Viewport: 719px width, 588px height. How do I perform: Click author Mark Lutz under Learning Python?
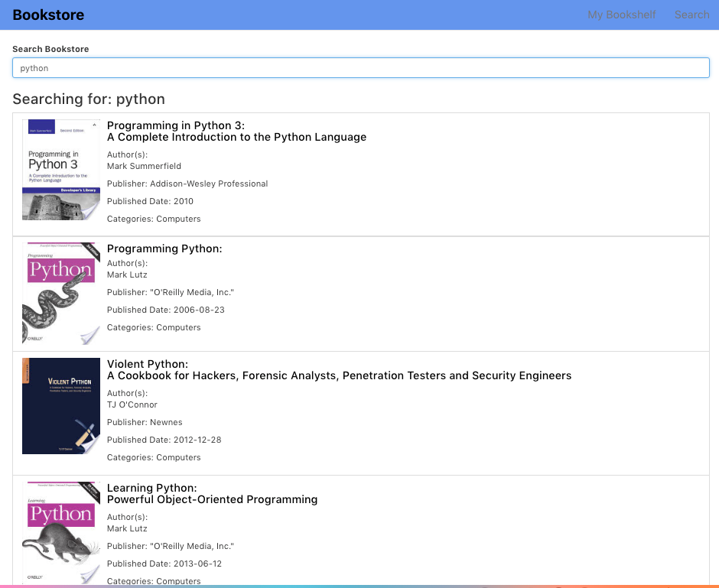127,528
